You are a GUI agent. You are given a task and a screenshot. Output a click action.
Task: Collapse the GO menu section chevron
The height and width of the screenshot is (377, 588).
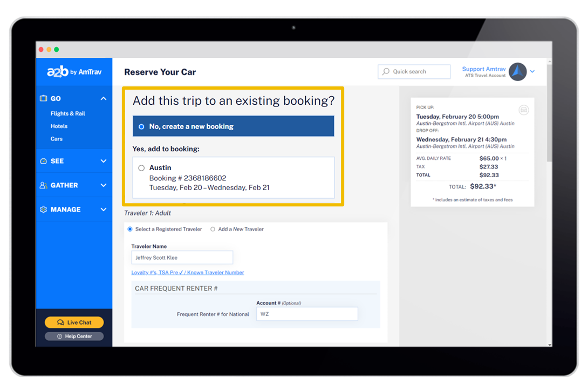[104, 98]
